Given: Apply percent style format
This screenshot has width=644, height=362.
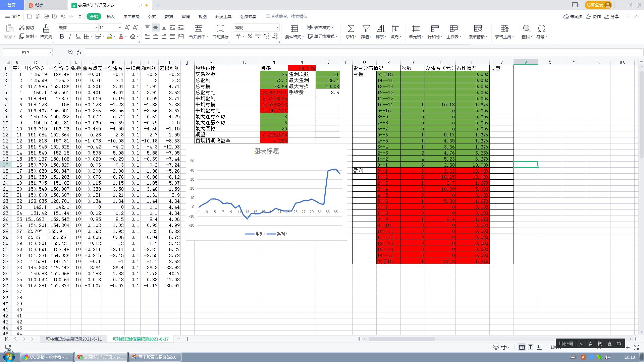Looking at the screenshot, I should coord(250,37).
